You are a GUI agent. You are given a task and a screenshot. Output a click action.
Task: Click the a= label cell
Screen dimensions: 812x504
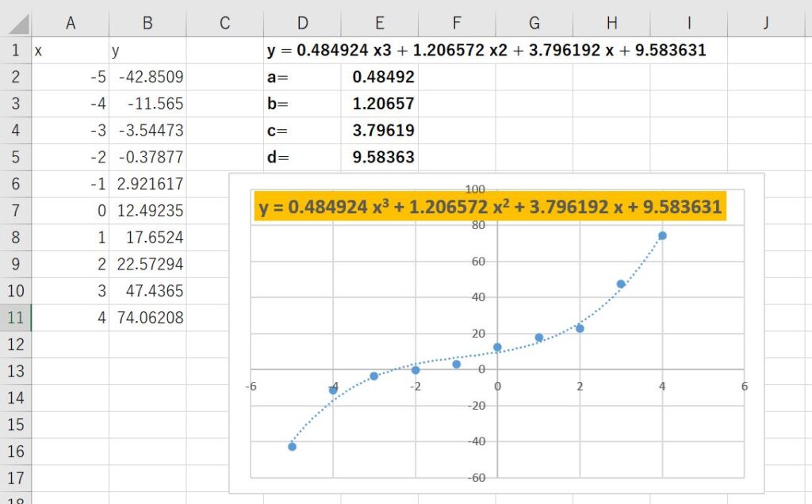click(302, 77)
